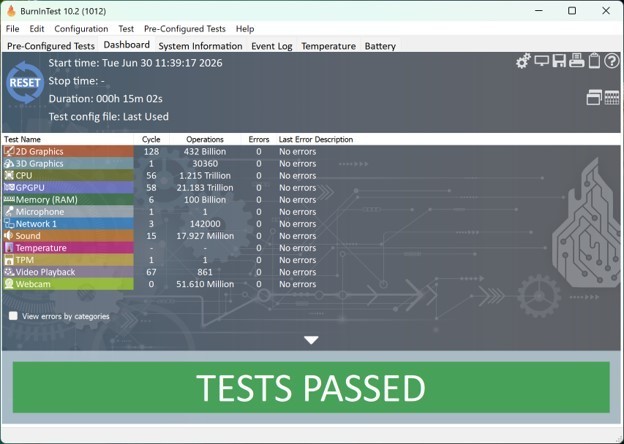
Task: Switch to the Pre-Configured Tests tab
Action: point(51,46)
